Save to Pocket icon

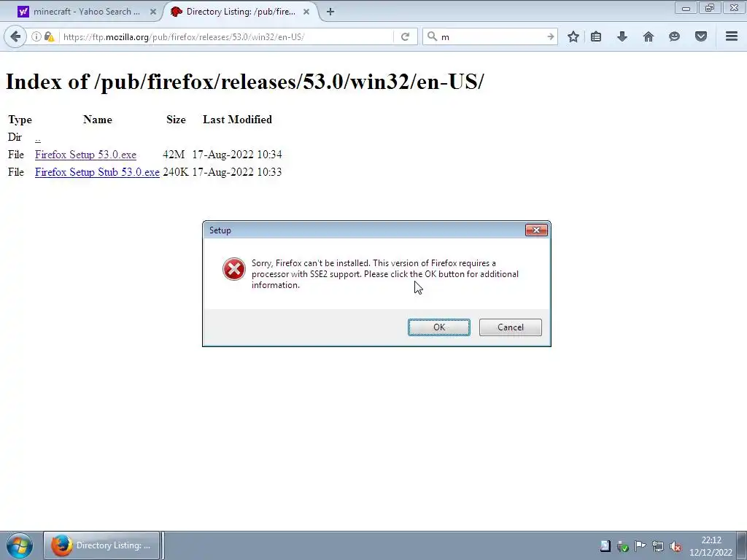coord(701,36)
